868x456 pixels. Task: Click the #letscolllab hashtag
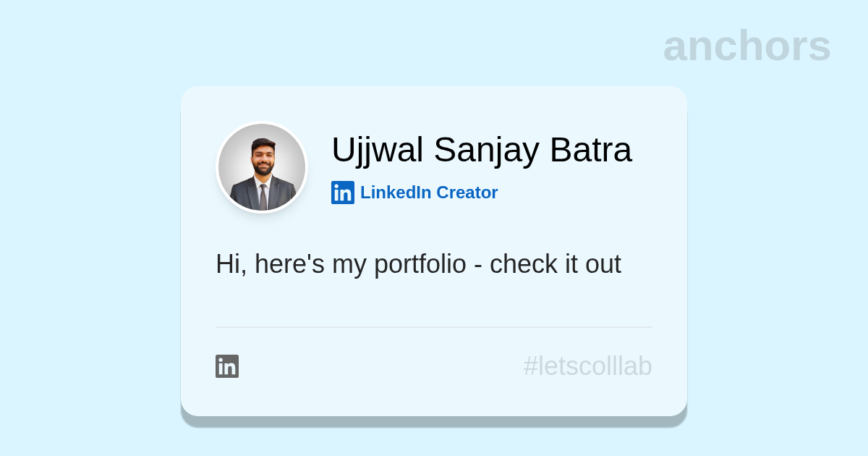click(587, 366)
